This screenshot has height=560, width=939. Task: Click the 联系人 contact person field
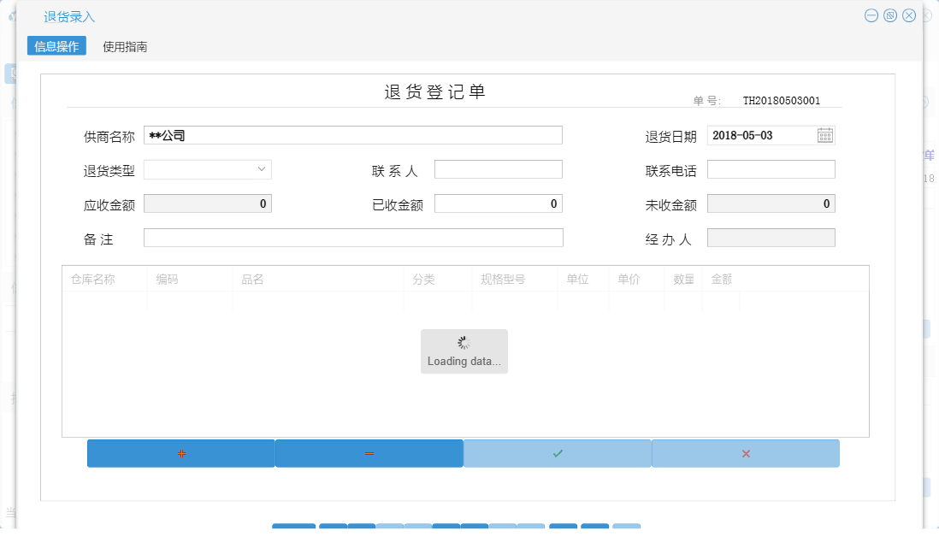point(499,168)
